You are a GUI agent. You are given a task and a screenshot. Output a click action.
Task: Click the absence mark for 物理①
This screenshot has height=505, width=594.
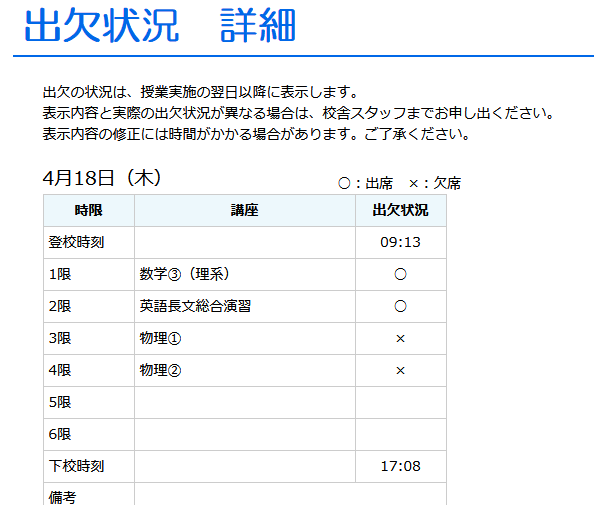pyautogui.click(x=400, y=339)
